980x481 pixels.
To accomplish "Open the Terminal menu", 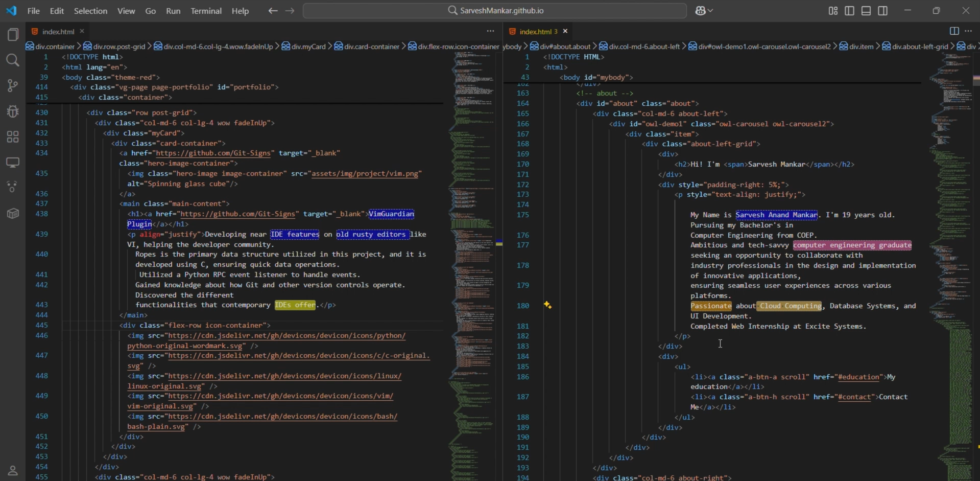I will click(206, 11).
